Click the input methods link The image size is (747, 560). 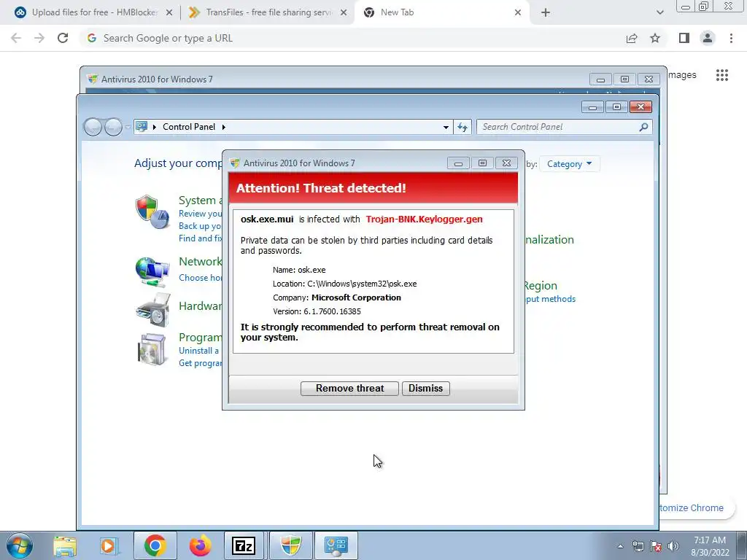point(551,299)
